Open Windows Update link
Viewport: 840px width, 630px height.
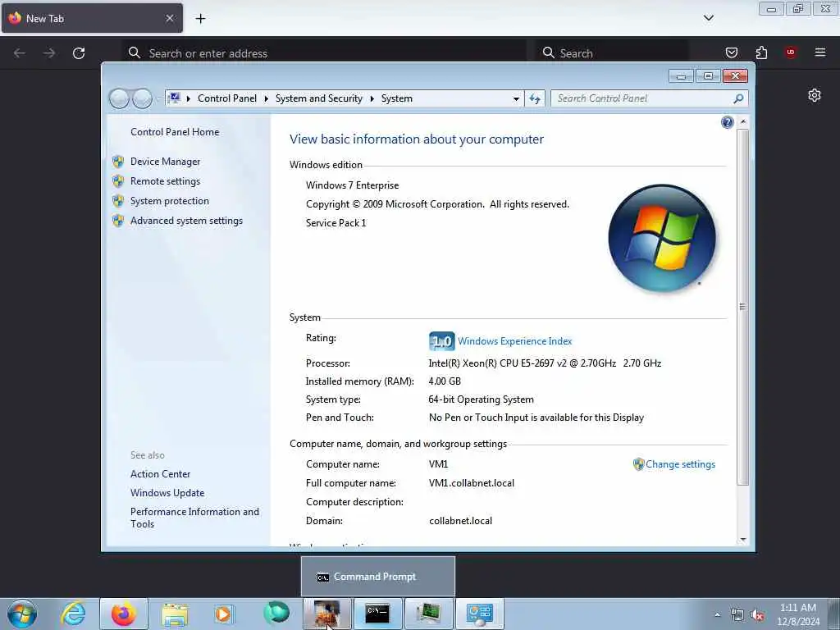(167, 493)
